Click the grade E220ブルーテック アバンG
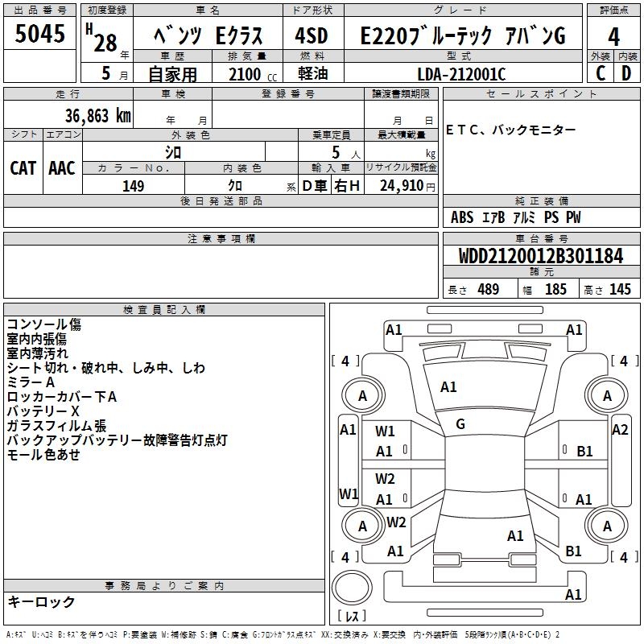 463,35
